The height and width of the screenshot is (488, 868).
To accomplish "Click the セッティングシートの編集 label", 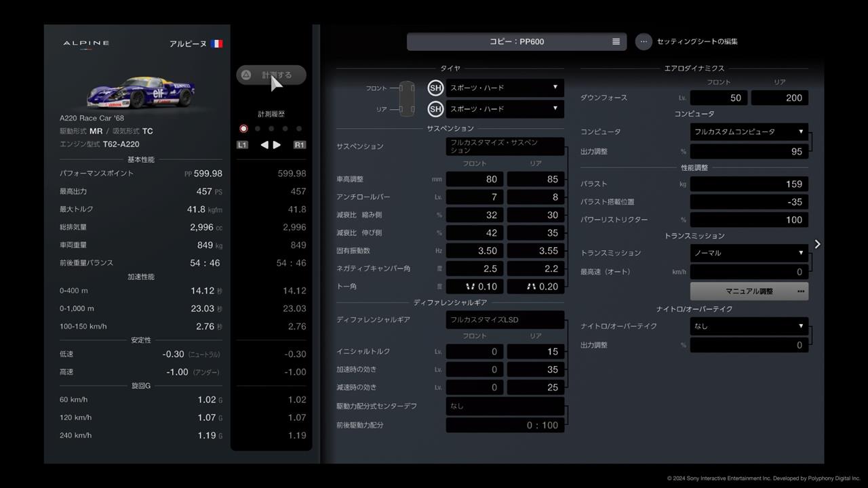I will point(697,42).
